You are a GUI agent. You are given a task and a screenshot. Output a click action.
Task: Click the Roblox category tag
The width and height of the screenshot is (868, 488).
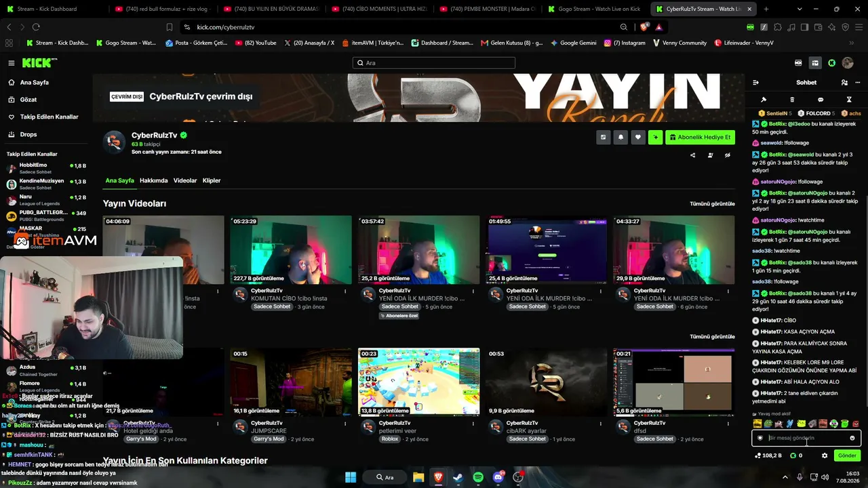pos(390,439)
